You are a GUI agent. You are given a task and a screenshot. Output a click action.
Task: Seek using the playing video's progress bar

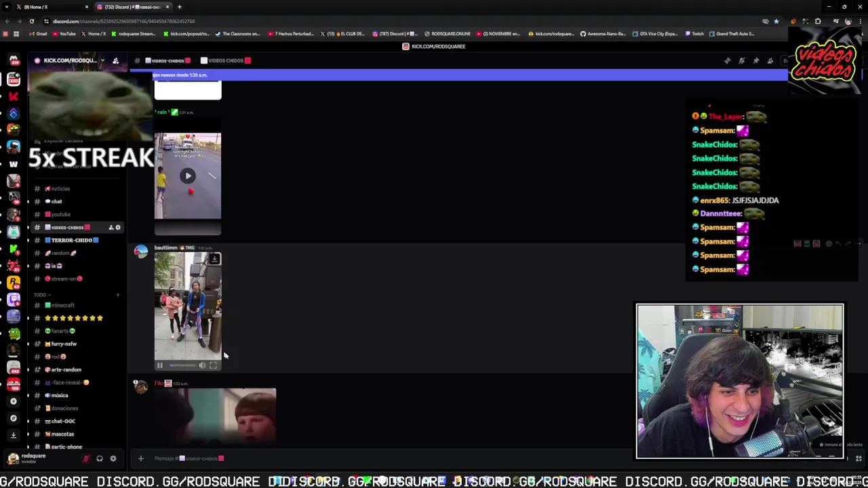click(182, 365)
